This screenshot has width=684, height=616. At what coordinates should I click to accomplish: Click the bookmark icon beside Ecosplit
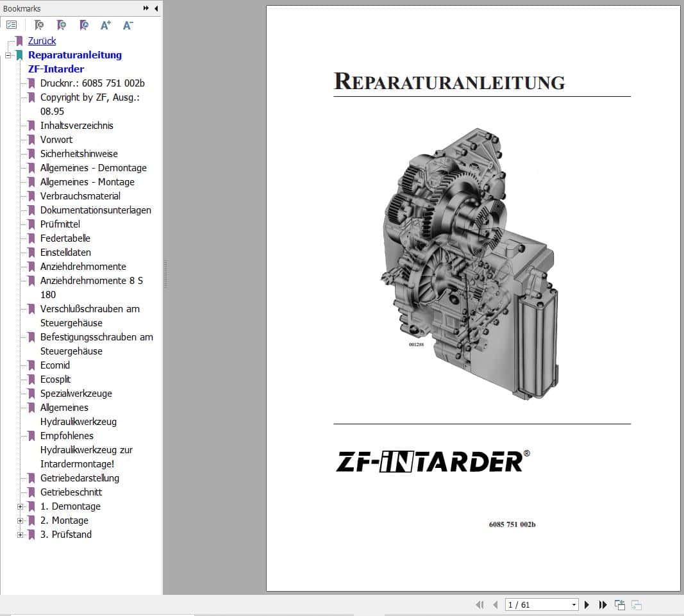tap(31, 379)
